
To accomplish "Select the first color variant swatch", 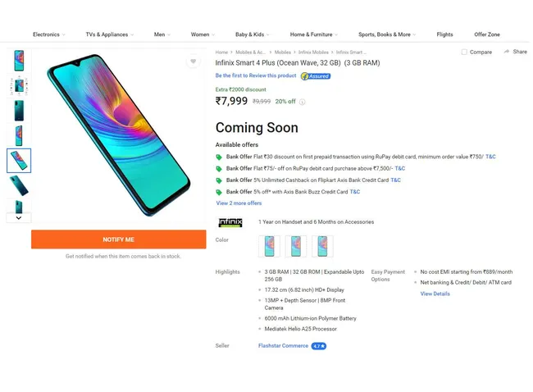I will 269,246.
